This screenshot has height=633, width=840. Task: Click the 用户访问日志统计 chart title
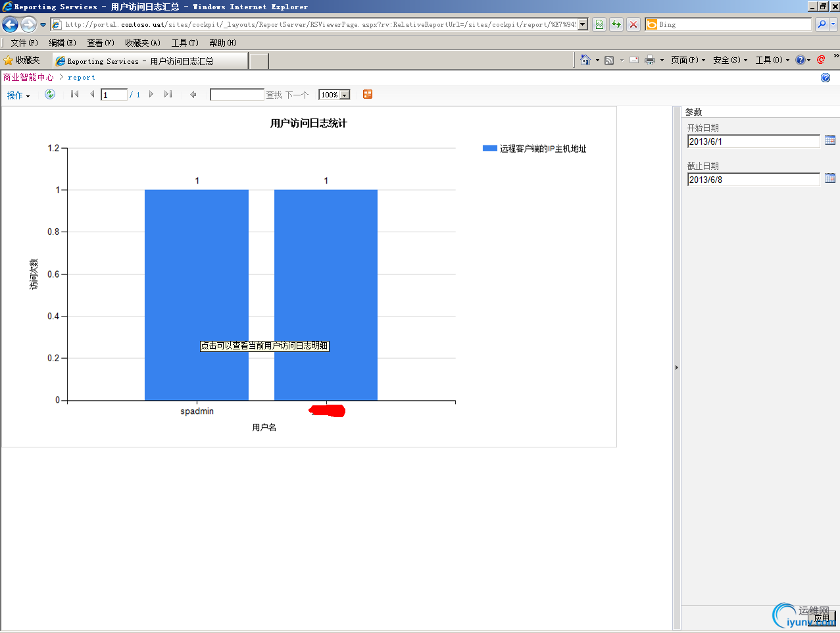(309, 123)
